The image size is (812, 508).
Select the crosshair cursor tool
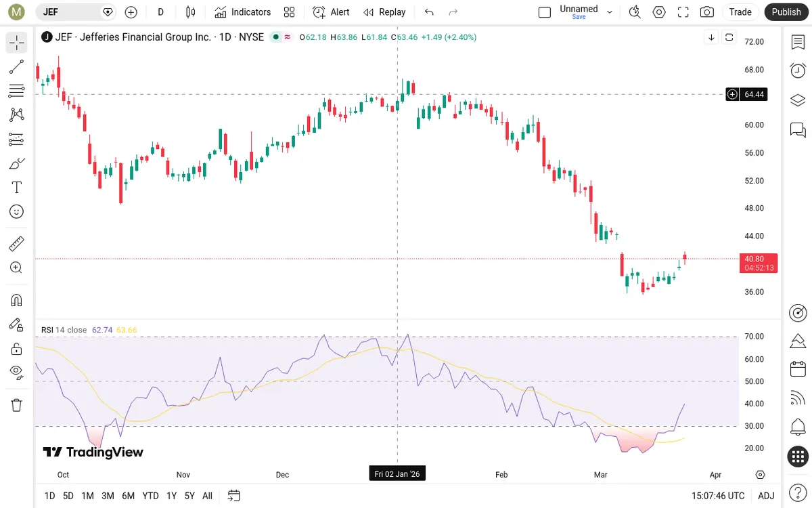pyautogui.click(x=17, y=43)
